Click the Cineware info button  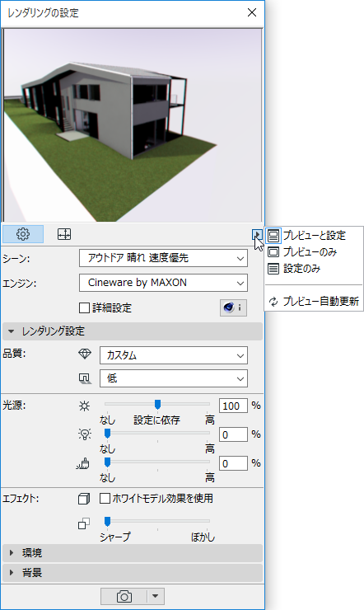click(233, 307)
